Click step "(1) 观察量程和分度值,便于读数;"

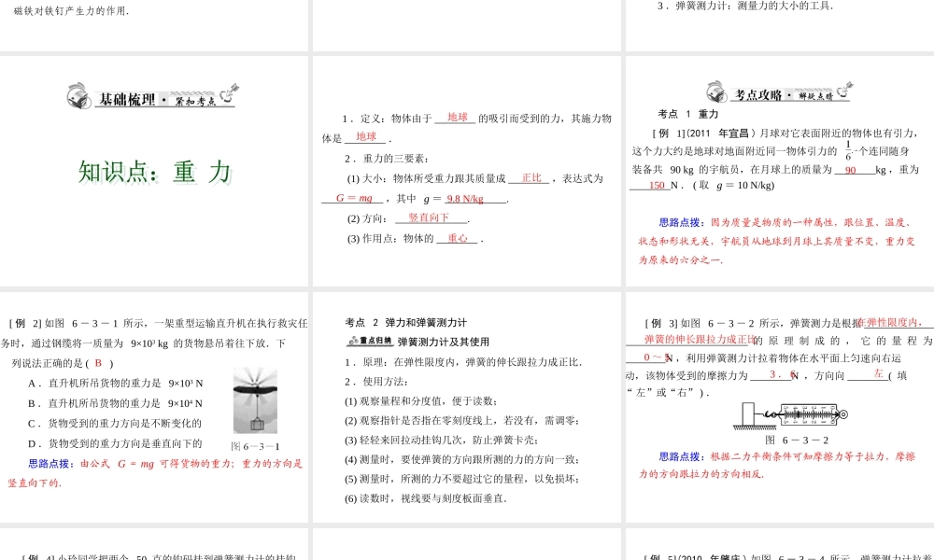tap(421, 400)
